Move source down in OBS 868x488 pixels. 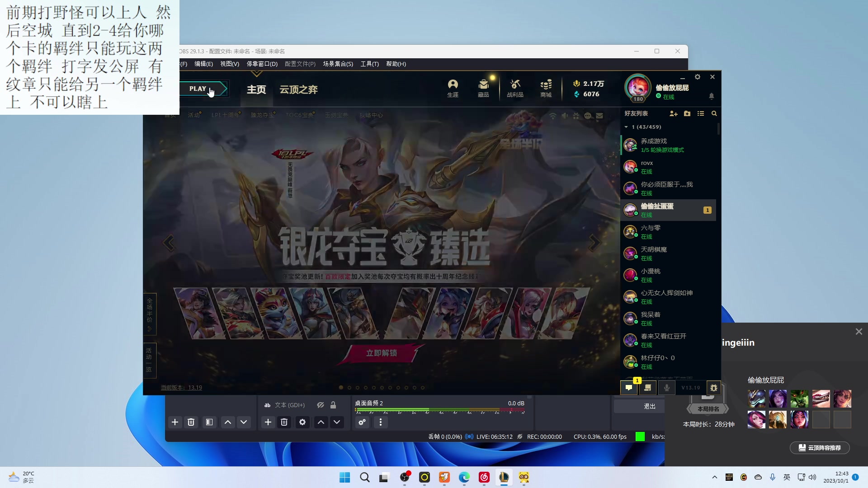pos(337,422)
